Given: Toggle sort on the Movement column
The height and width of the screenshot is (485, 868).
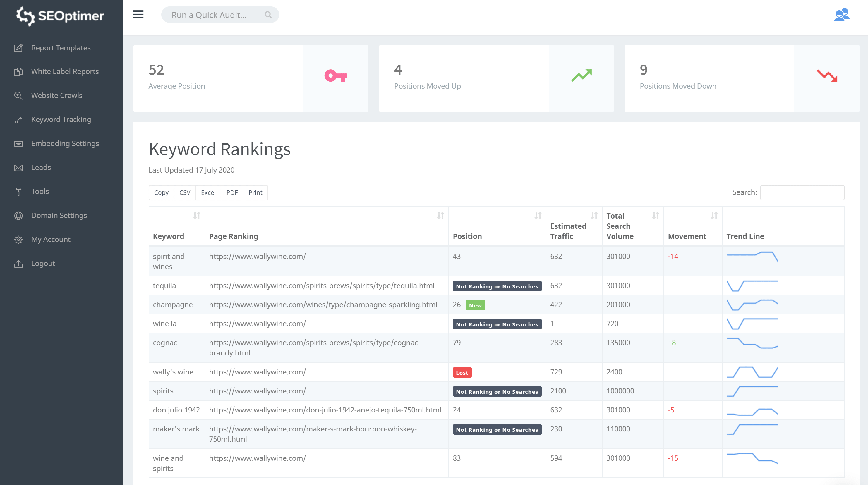Looking at the screenshot, I should [714, 216].
